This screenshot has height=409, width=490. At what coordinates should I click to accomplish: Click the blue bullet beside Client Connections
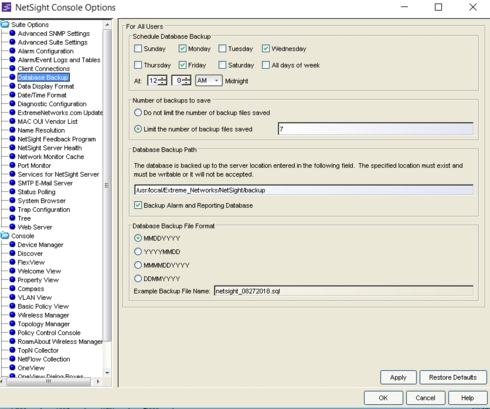(x=12, y=68)
